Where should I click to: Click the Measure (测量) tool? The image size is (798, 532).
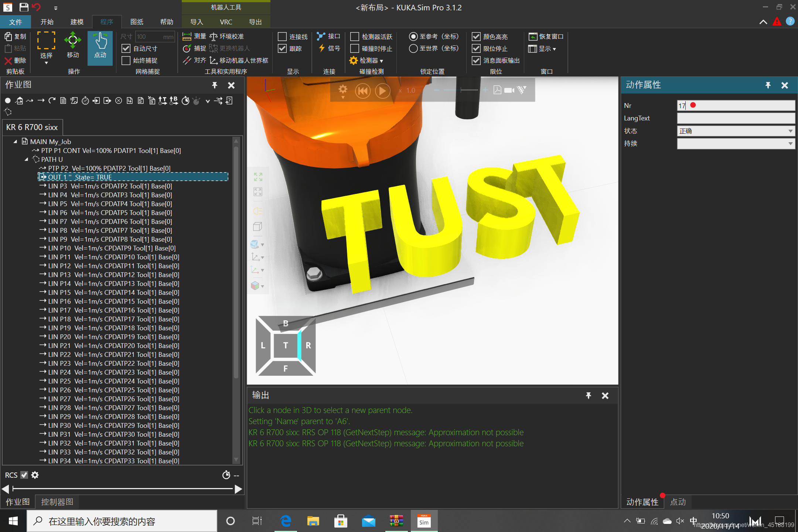(194, 36)
